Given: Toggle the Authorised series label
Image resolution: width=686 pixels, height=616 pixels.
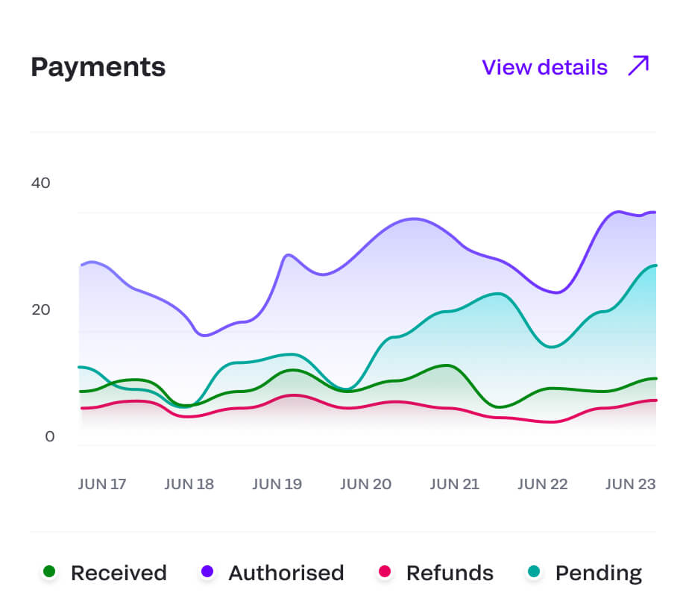Looking at the screenshot, I should (x=286, y=573).
